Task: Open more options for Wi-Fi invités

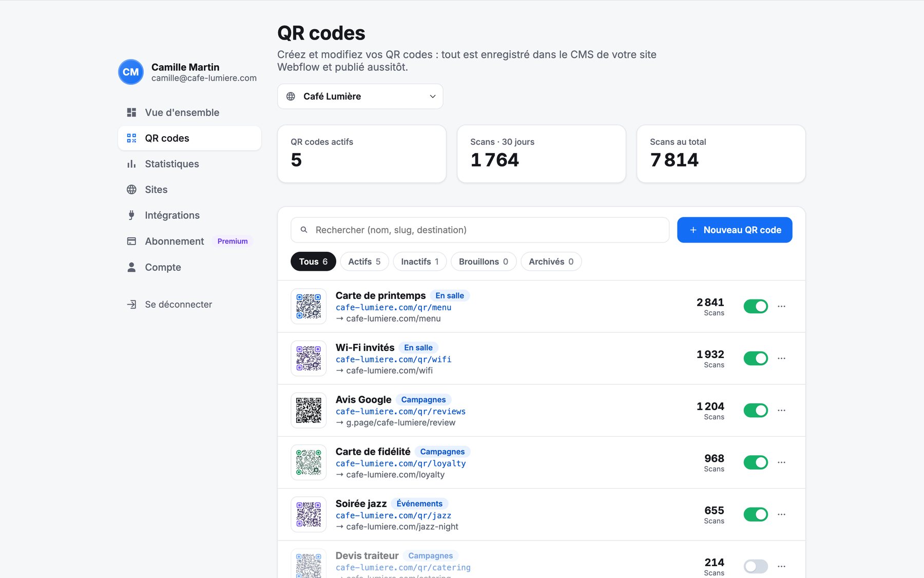Action: pos(781,358)
